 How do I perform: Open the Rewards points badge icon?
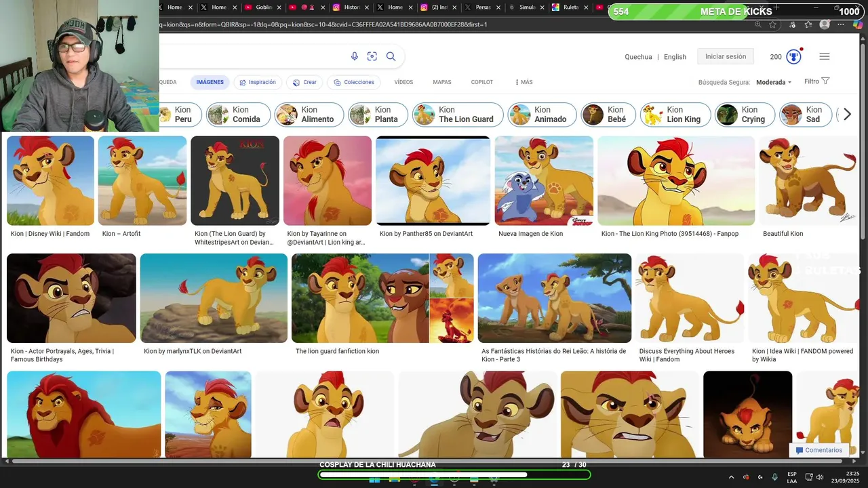click(794, 56)
